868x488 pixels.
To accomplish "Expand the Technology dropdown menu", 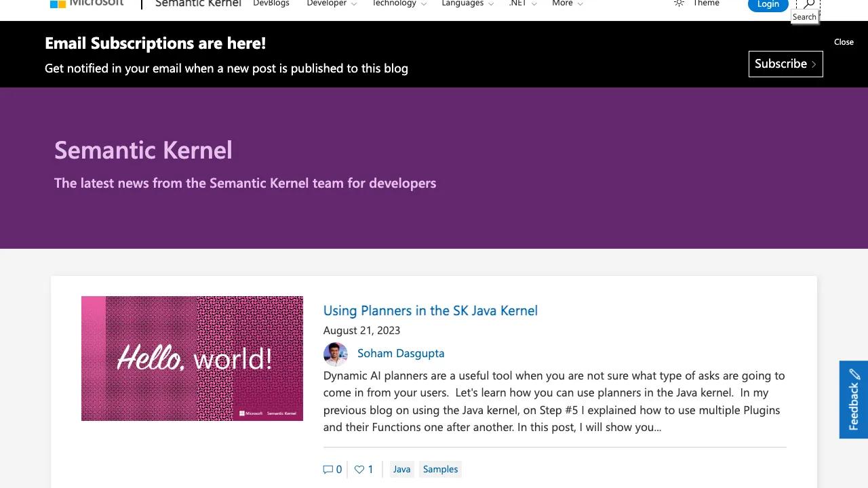I will tap(399, 3).
